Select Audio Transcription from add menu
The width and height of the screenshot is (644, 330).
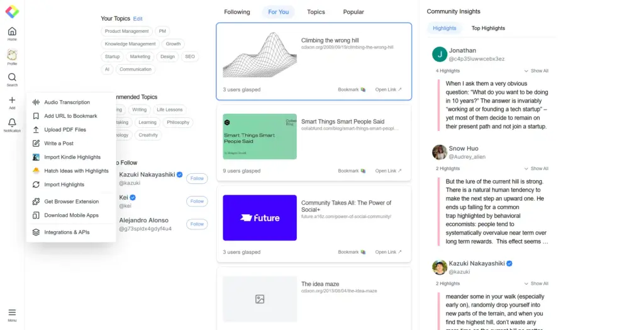coord(67,102)
